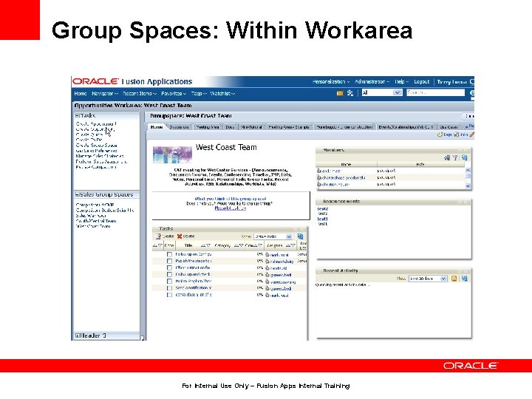Open the Help menu

click(401, 82)
